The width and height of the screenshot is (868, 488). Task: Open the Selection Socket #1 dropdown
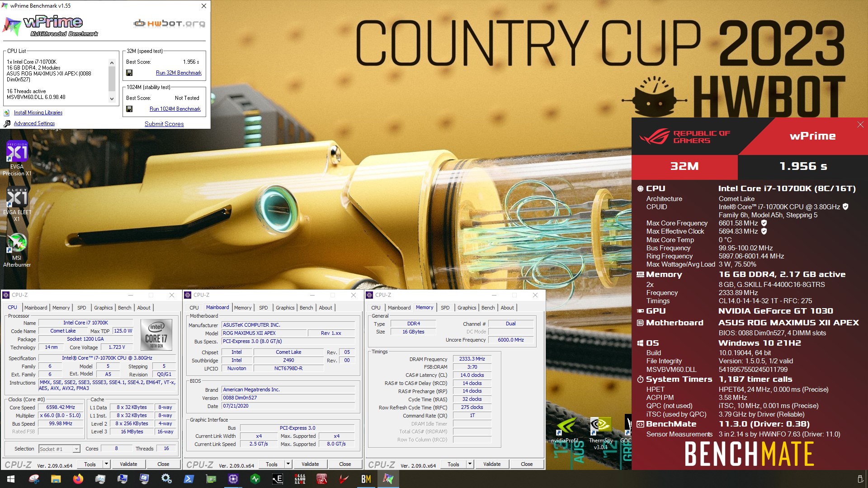coord(59,449)
